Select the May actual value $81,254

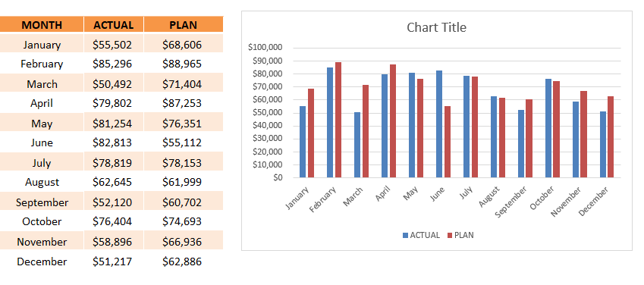click(114, 123)
